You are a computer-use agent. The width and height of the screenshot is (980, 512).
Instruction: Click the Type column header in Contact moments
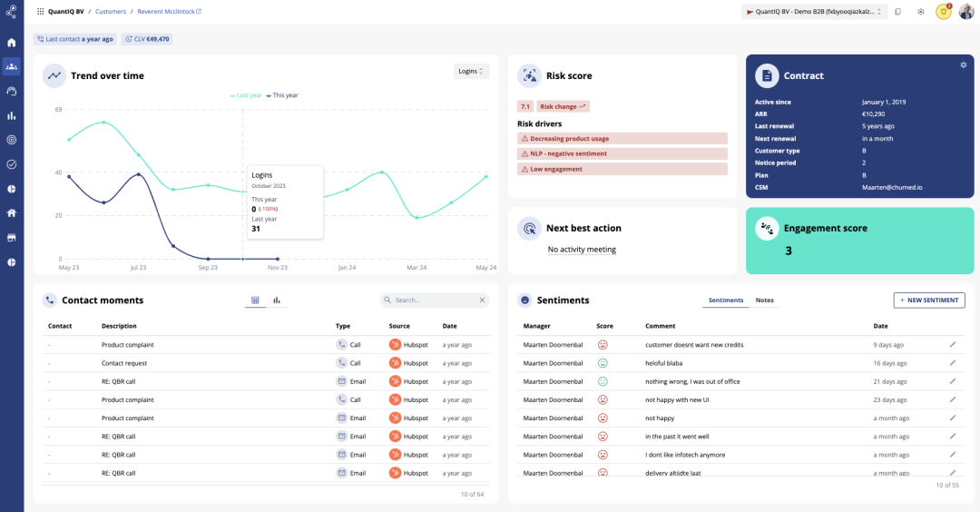[x=342, y=326]
